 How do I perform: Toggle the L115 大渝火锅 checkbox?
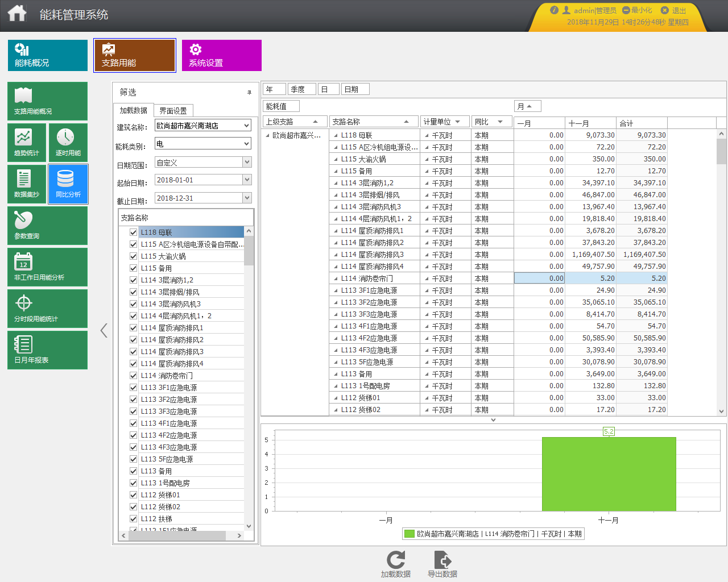click(133, 256)
